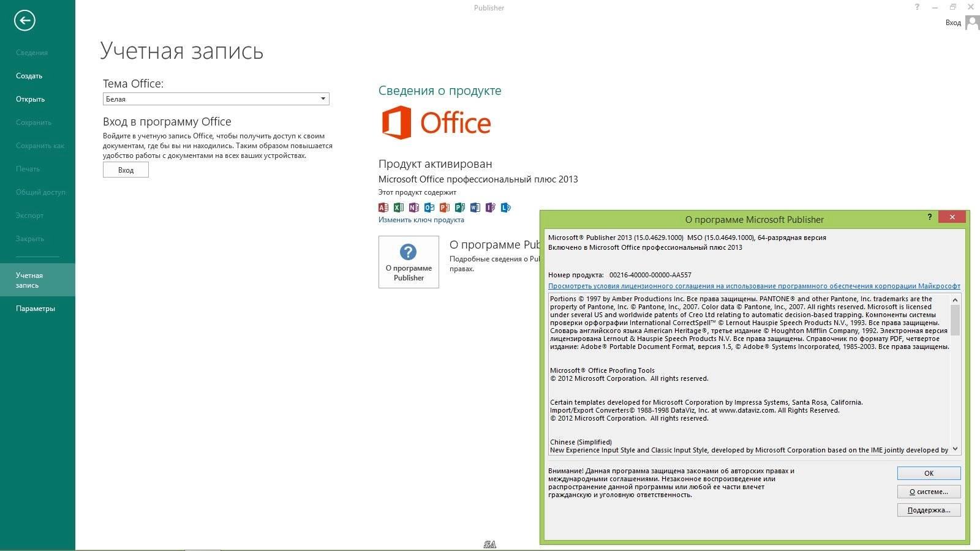Click the Продукт активирован text
Image resolution: width=980 pixels, height=551 pixels.
click(435, 163)
